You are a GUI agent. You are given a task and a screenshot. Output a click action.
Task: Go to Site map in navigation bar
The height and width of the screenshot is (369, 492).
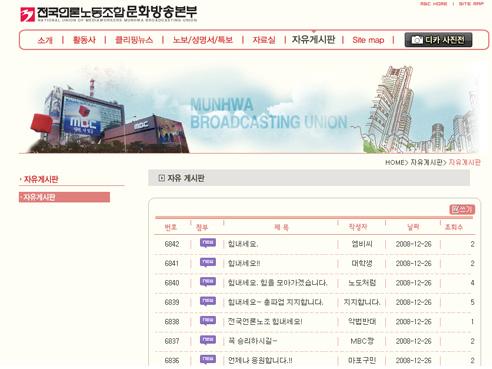tap(368, 40)
